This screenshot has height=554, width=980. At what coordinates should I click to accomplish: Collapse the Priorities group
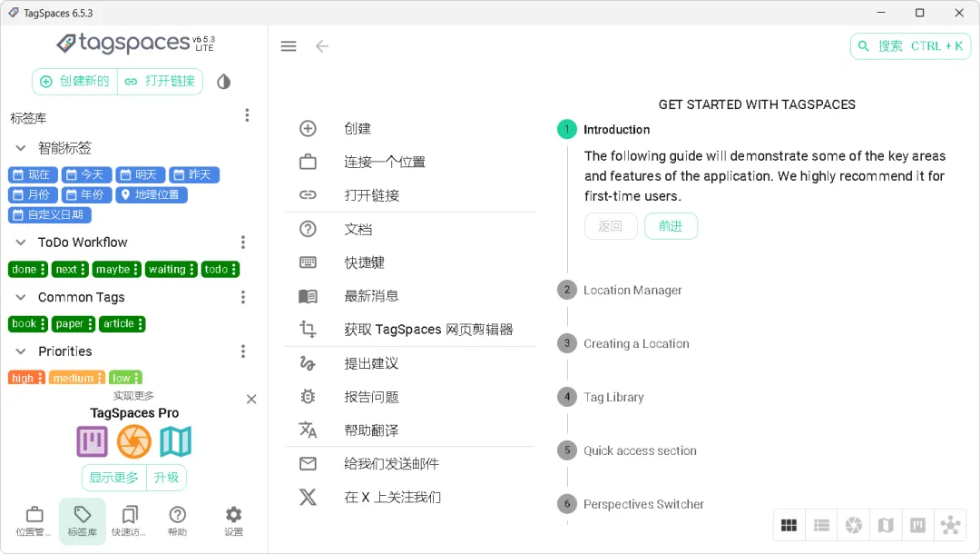click(x=21, y=351)
